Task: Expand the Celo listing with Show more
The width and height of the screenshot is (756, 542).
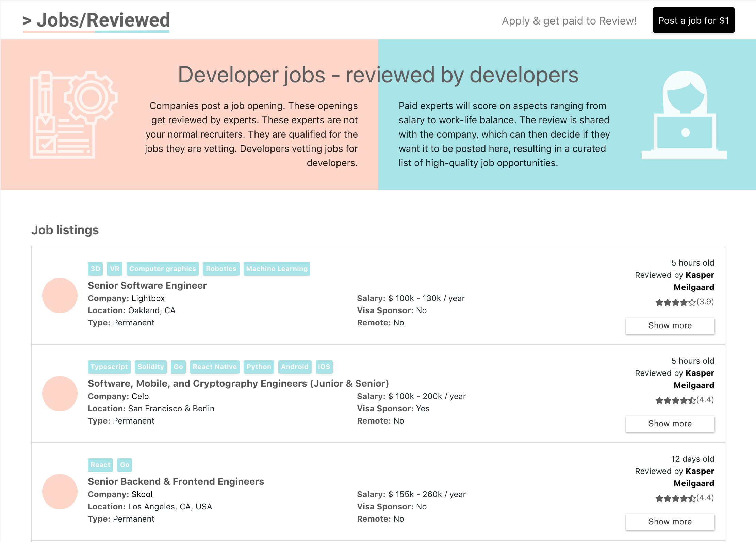Action: pyautogui.click(x=670, y=424)
